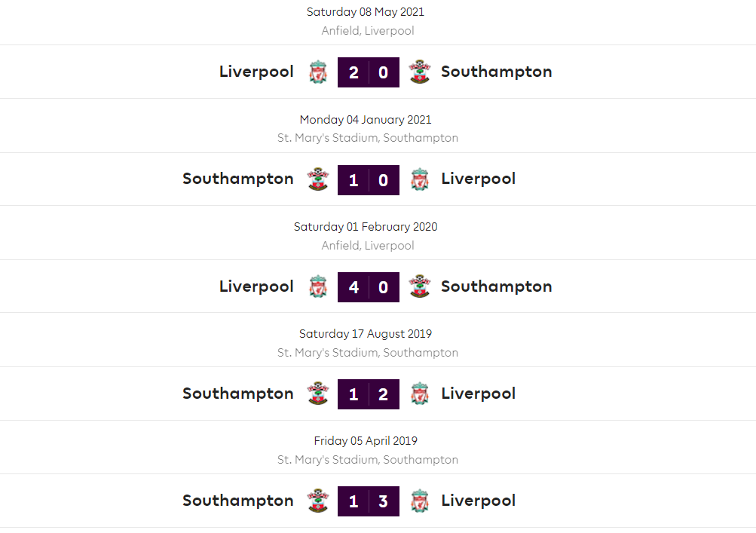Click Southampton team name in 1-0 match
Image resolution: width=756 pixels, height=533 pixels.
coord(238,179)
